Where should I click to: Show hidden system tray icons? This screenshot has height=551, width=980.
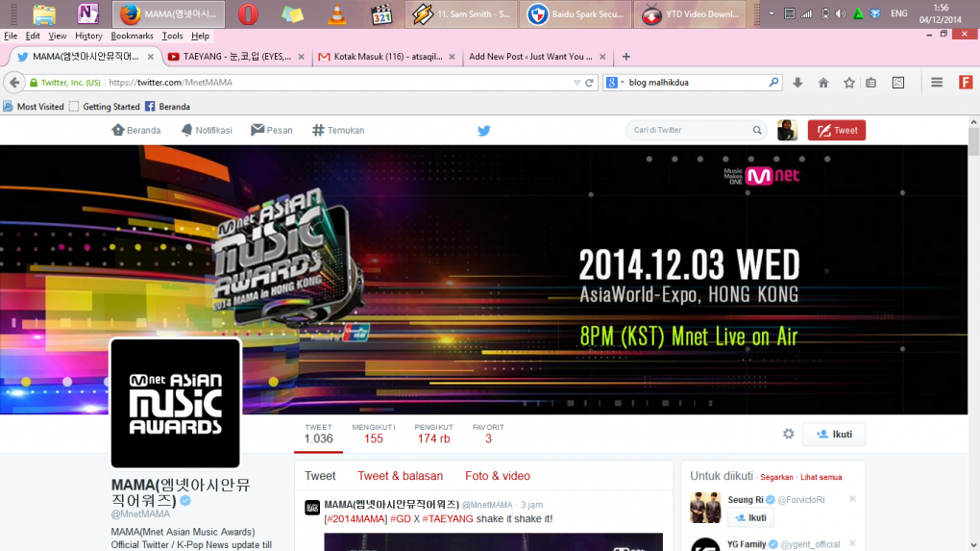(772, 13)
